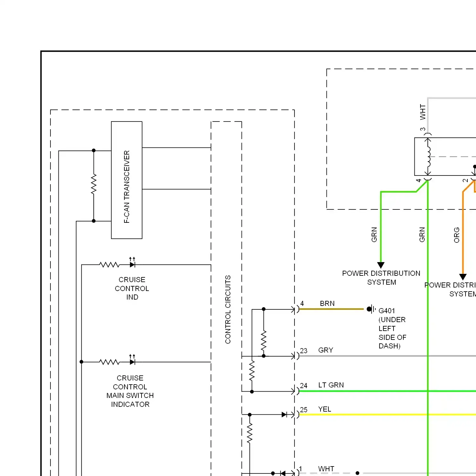Viewport: 476px width, 476px height.
Task: Click the YEL wire label at pin 25
Action: coord(325,409)
